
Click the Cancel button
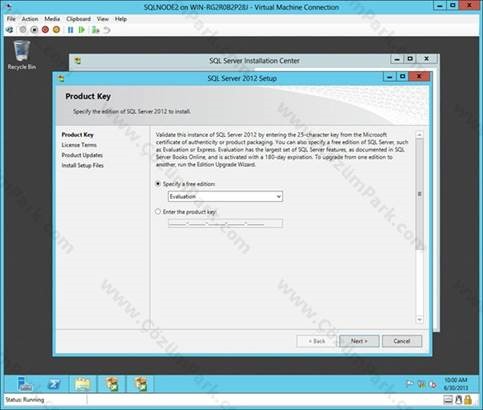point(402,341)
